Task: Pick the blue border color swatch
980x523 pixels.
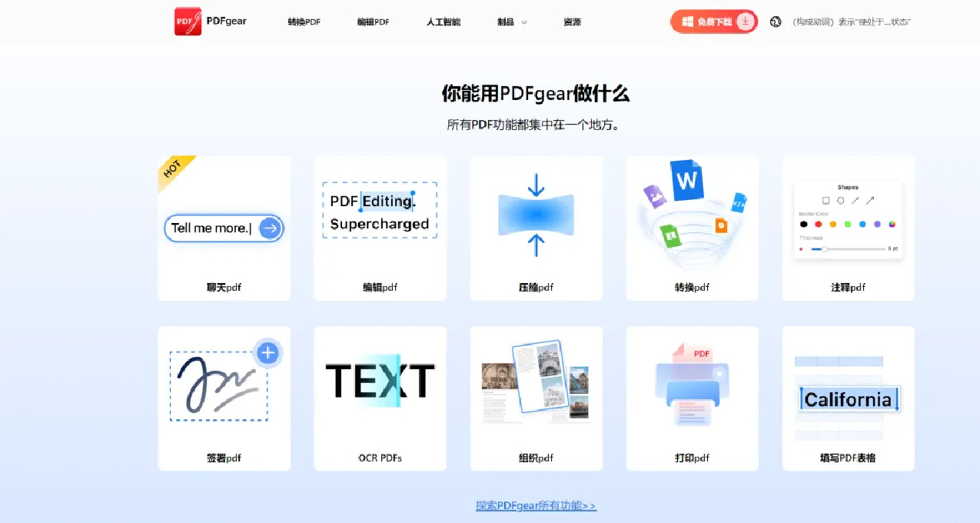Action: point(862,225)
